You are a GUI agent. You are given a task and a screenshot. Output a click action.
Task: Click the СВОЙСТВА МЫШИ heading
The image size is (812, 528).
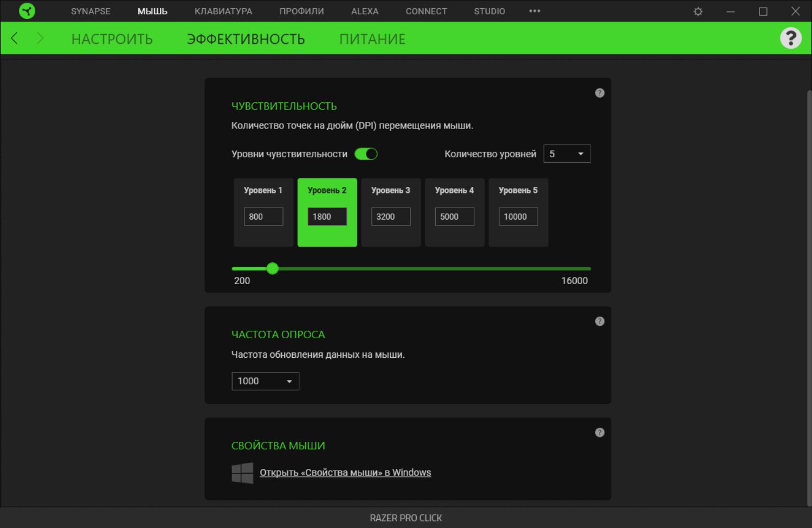tap(278, 446)
